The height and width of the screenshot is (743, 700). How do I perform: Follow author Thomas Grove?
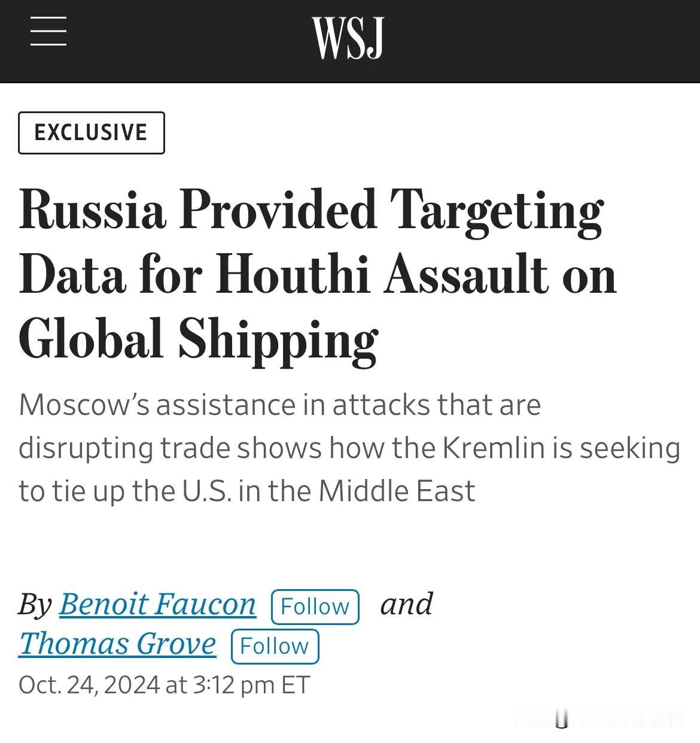click(275, 647)
